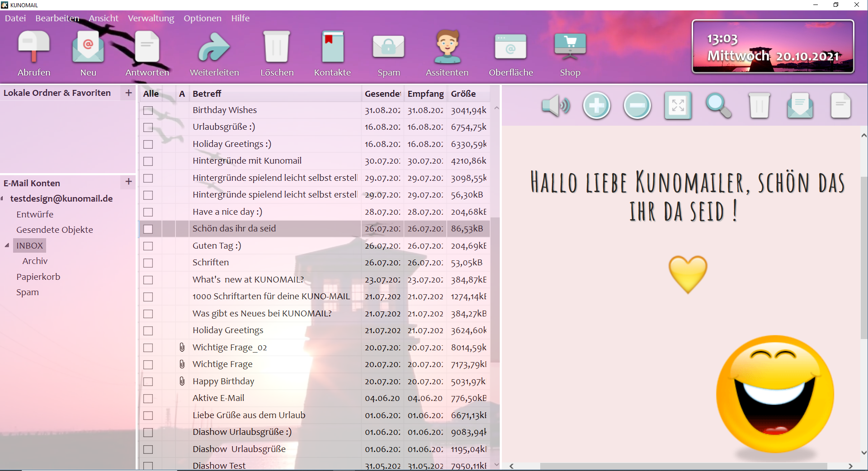
Task: Select the Guten Tag :) checkbox
Action: click(x=148, y=246)
